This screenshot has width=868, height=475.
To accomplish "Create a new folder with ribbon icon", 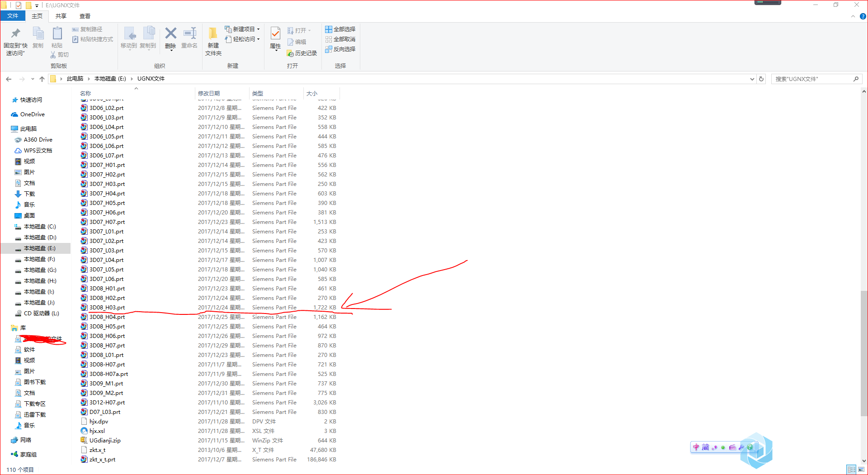I will pos(213,33).
